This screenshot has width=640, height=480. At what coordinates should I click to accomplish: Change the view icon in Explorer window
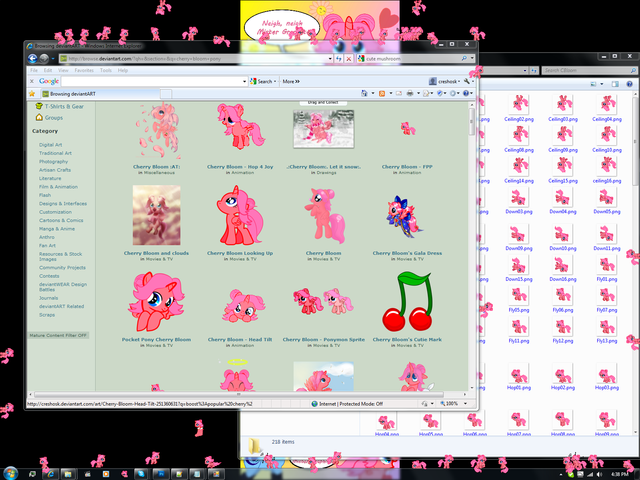[593, 84]
